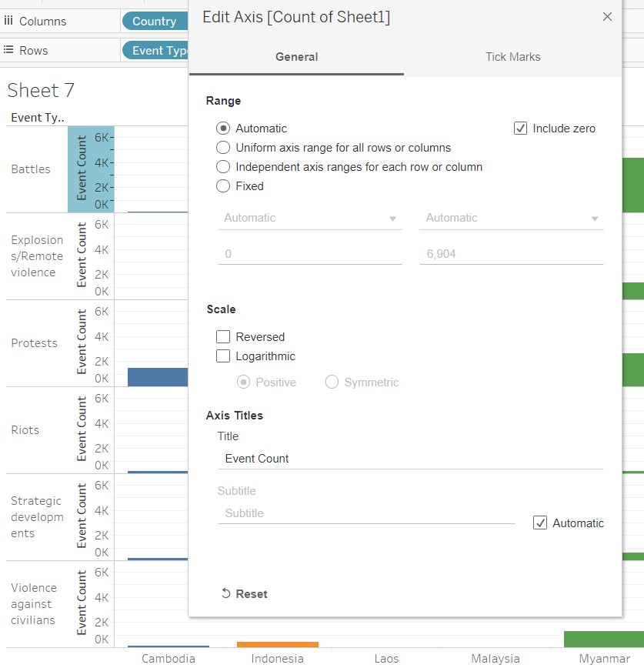Enable Logarithmic scale checkbox

click(223, 356)
